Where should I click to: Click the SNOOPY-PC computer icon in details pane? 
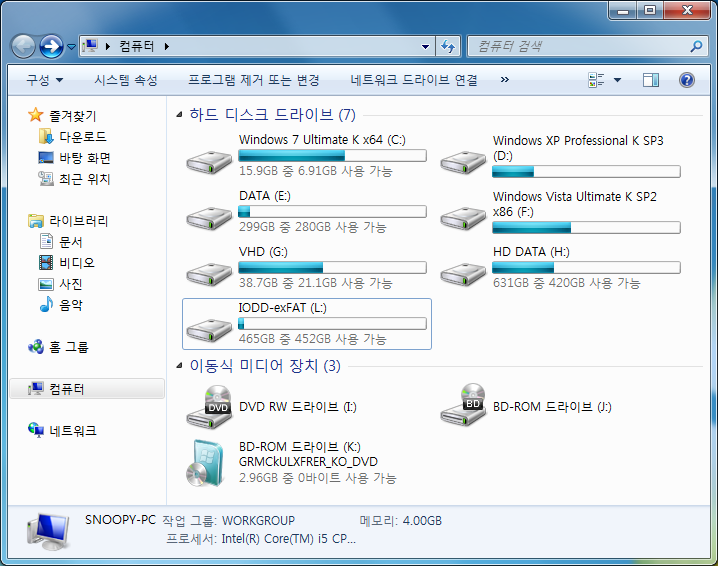[48, 531]
